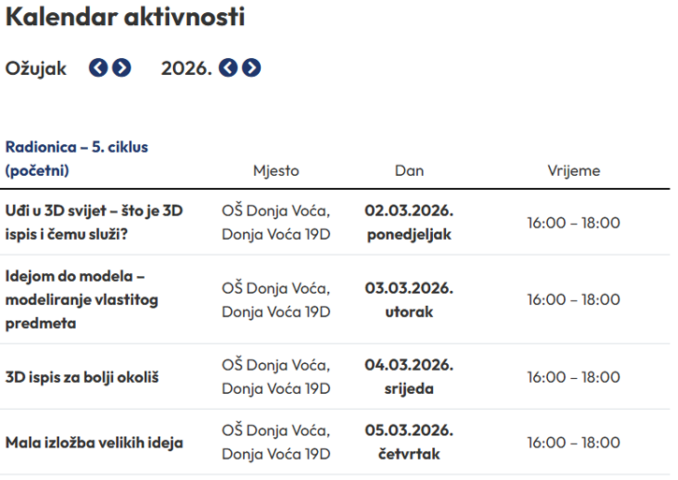The height and width of the screenshot is (480, 678).
Task: Click the Mjesto column header
Action: pos(275,170)
